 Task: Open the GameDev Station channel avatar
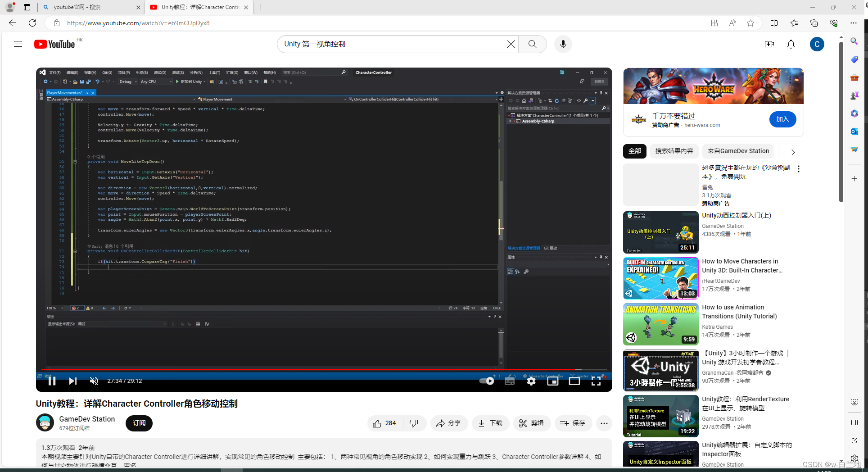pyautogui.click(x=45, y=422)
